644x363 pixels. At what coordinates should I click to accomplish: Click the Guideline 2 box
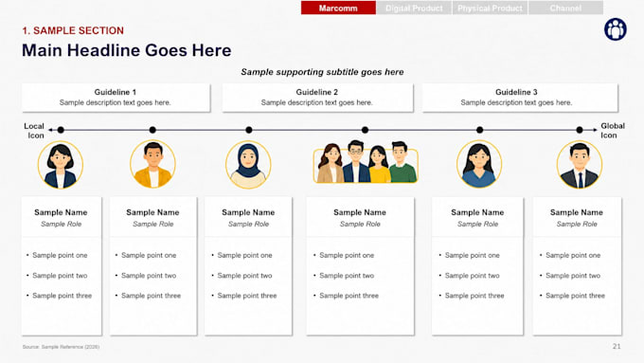[317, 98]
